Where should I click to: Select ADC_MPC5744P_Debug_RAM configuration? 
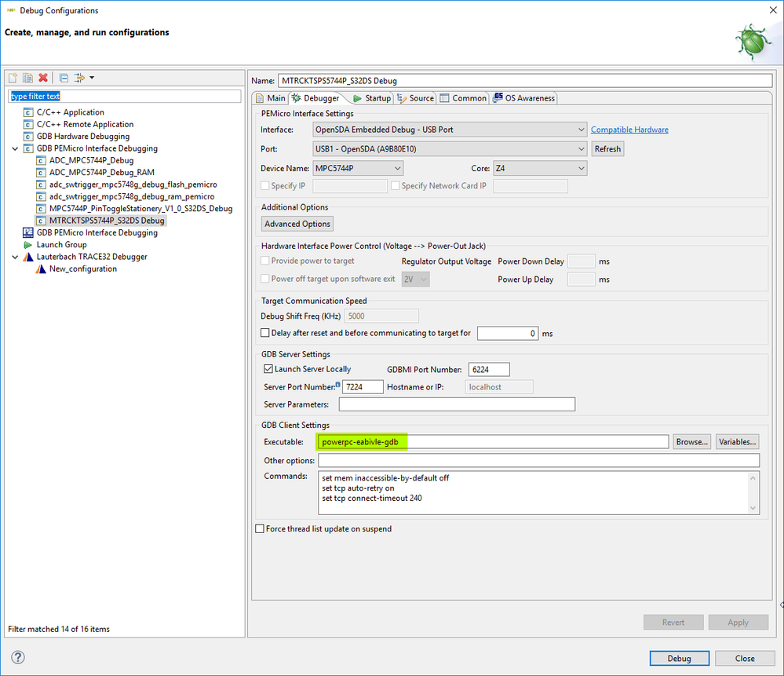pos(102,172)
